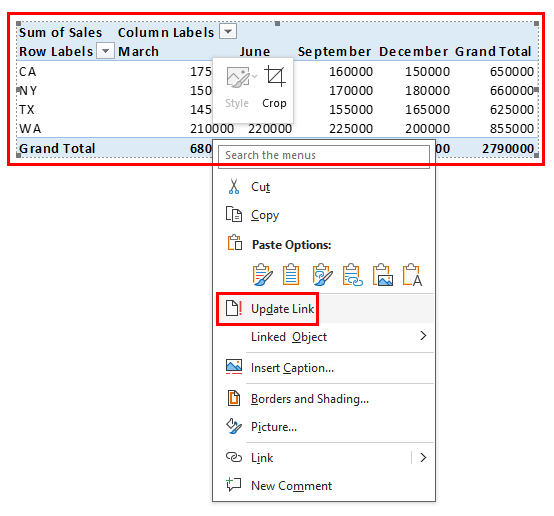This screenshot has height=516, width=554.
Task: Choose Keep Text Only paste option
Action: pyautogui.click(x=413, y=275)
